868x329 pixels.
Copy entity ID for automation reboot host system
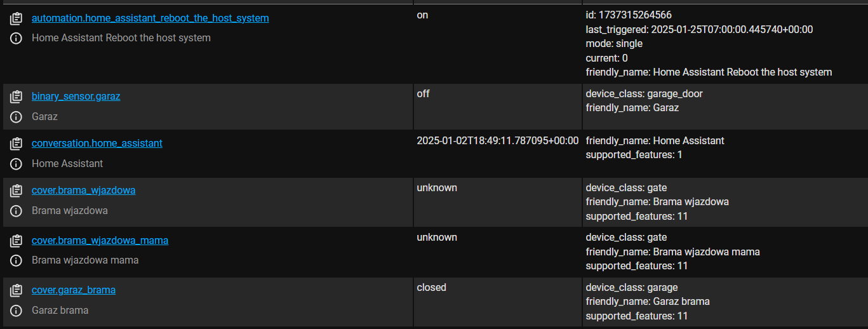(16, 19)
